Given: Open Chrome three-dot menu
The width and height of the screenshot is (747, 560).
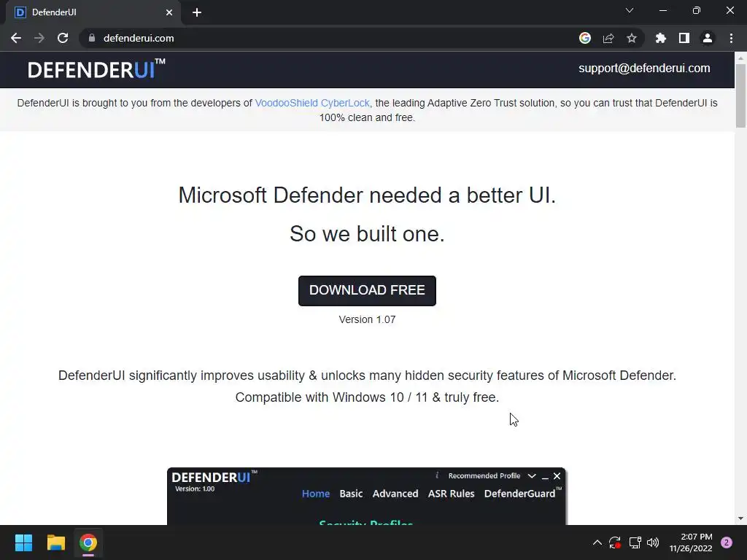Looking at the screenshot, I should tap(731, 38).
